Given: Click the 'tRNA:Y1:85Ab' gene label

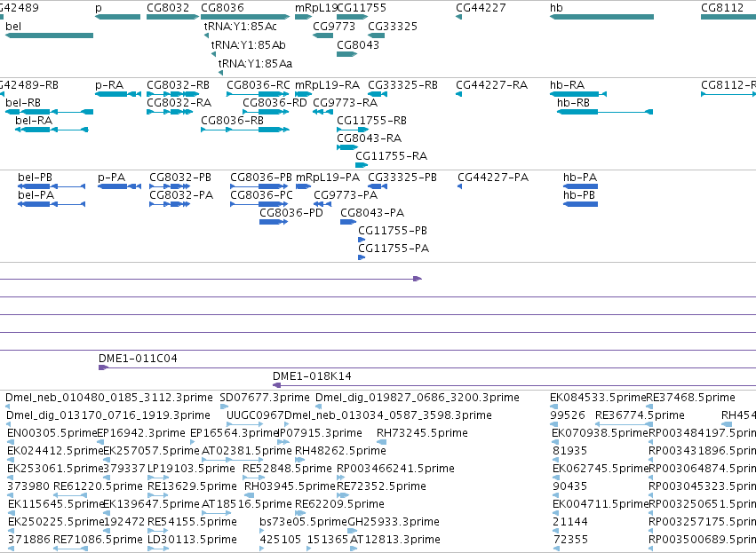Looking at the screenshot, I should pos(249,44).
